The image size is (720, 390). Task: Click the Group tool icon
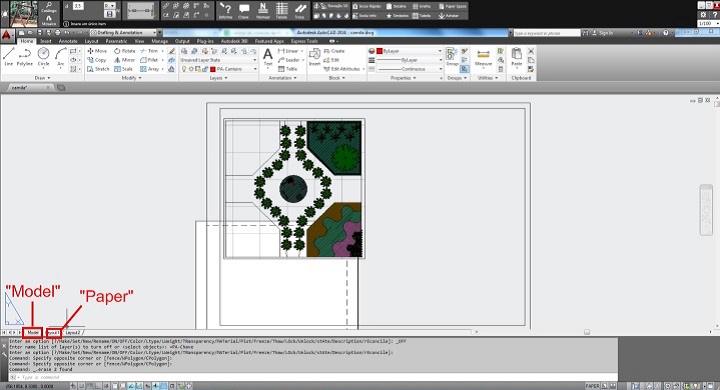(452, 57)
